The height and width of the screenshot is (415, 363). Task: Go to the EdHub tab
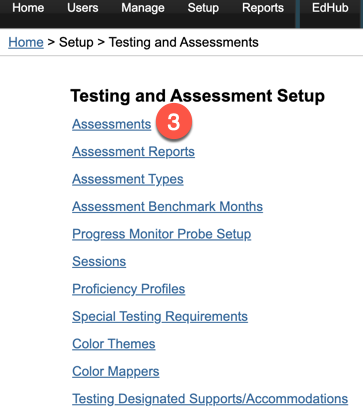(330, 8)
